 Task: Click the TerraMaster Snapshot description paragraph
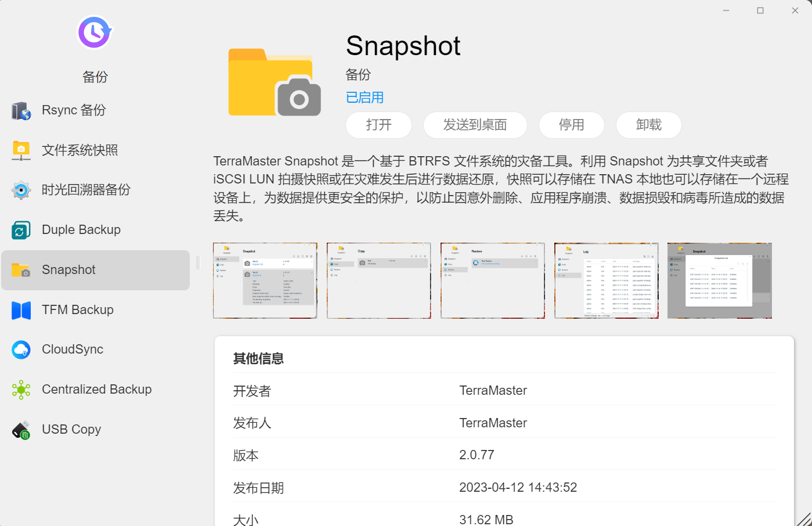point(501,189)
